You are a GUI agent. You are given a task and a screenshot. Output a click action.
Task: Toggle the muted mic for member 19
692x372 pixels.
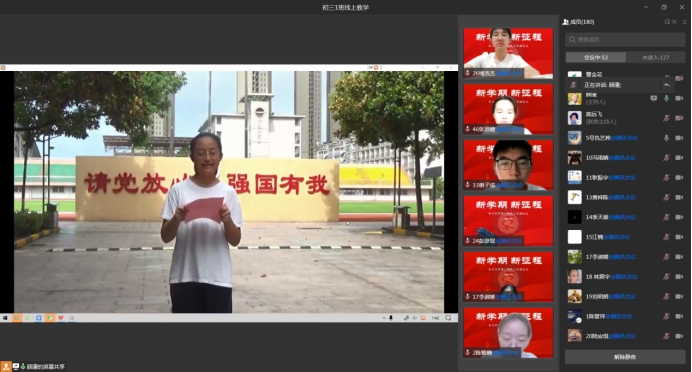[x=666, y=297]
